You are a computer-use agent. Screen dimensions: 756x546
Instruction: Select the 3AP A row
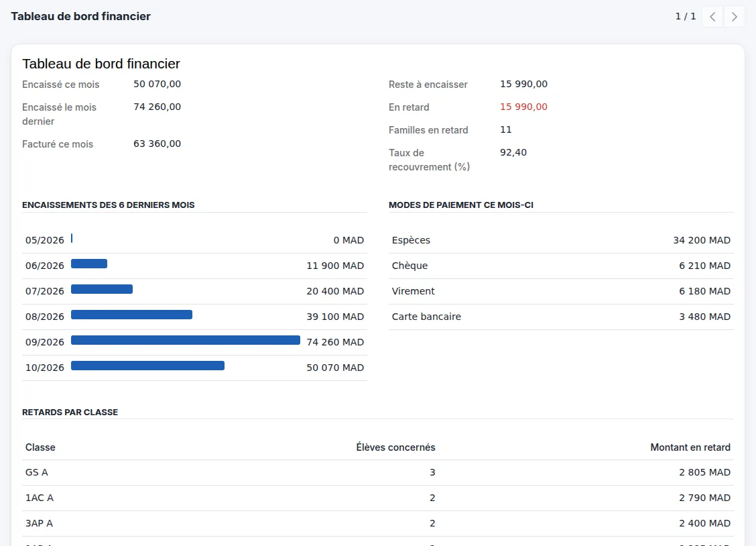coord(378,524)
